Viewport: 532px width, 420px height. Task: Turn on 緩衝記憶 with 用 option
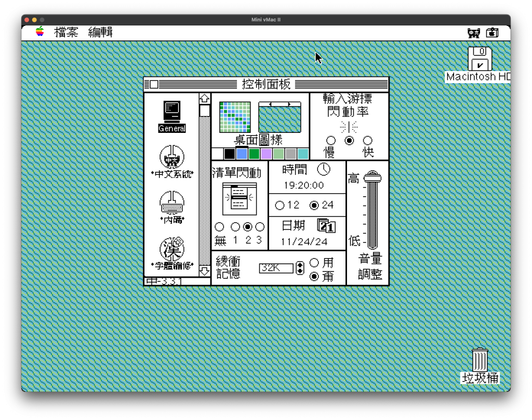pos(314,263)
